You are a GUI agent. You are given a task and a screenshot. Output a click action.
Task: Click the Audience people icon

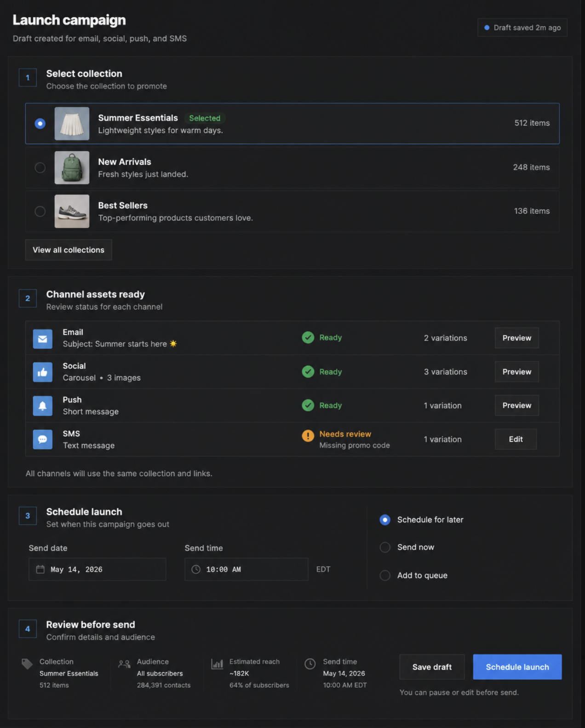click(124, 664)
